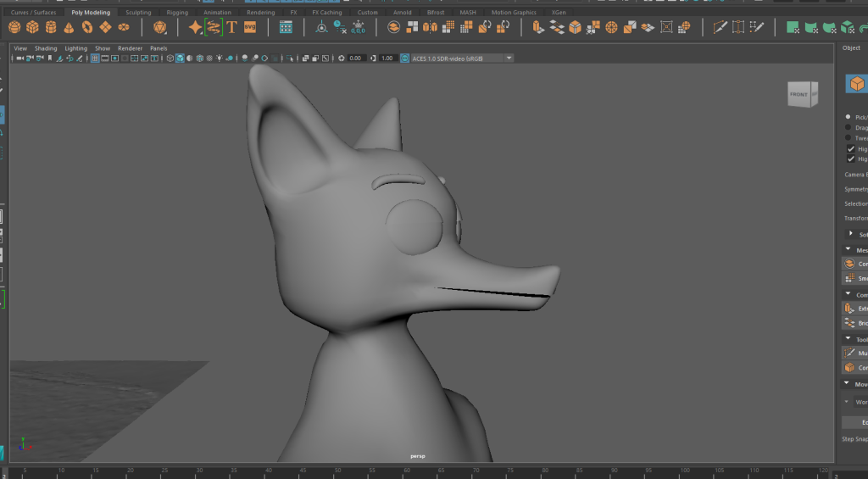
Task: Toggle the use all lights bulb icon
Action: pos(220,58)
